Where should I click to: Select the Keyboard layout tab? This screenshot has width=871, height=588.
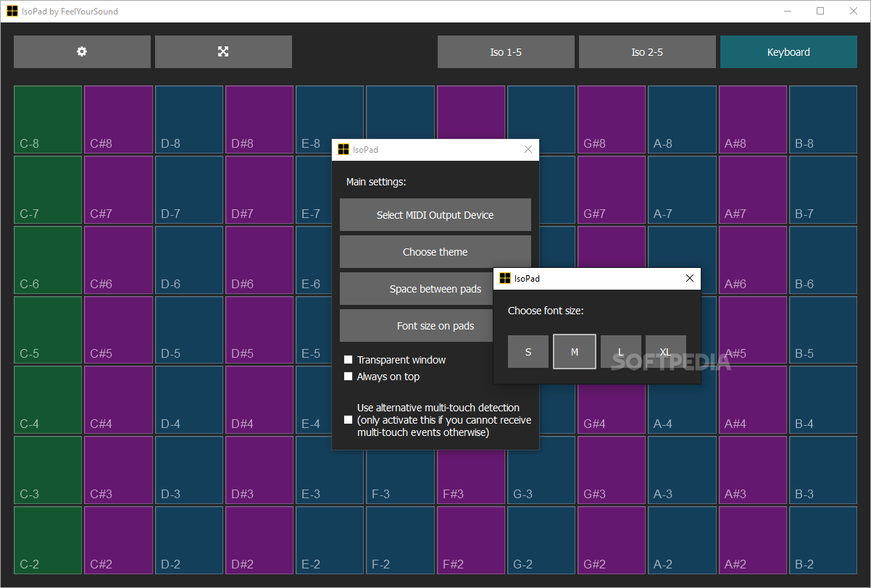tap(788, 52)
